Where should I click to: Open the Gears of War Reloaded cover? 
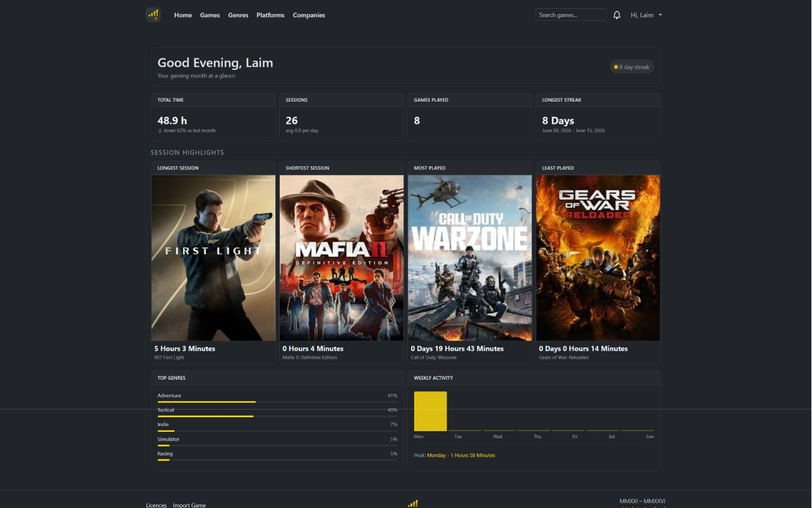click(x=598, y=258)
